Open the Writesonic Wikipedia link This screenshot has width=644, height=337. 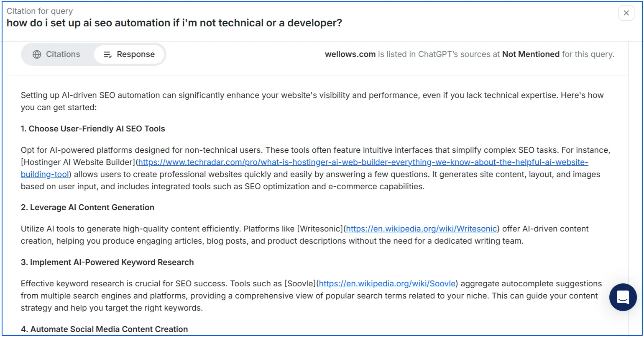tap(422, 229)
